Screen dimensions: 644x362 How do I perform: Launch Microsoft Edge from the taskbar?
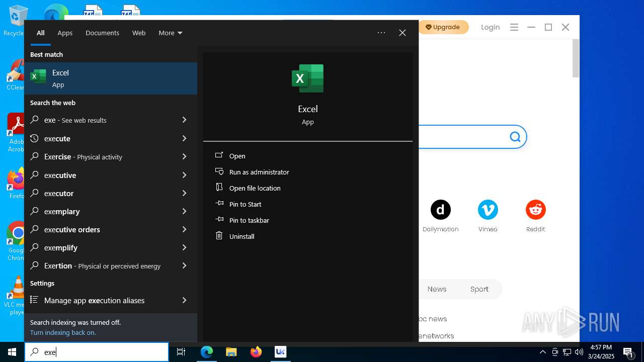click(x=207, y=352)
